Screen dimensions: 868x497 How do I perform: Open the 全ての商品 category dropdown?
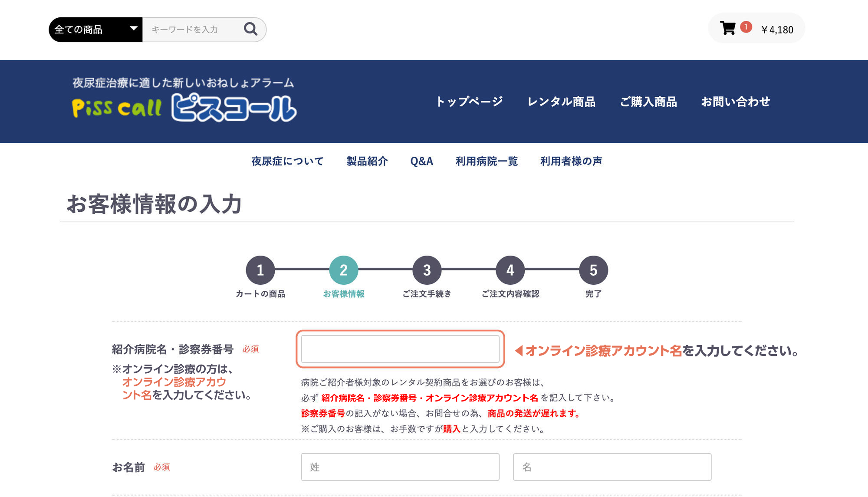click(x=95, y=30)
